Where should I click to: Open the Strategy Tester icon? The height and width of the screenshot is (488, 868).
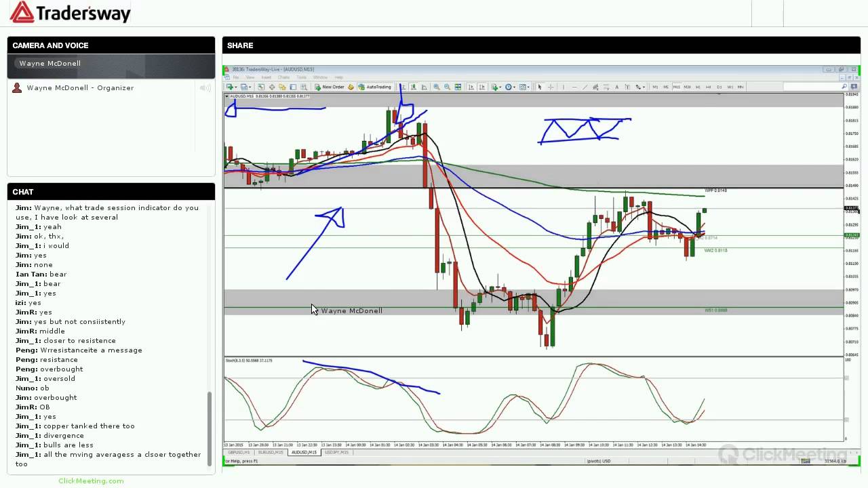click(304, 87)
